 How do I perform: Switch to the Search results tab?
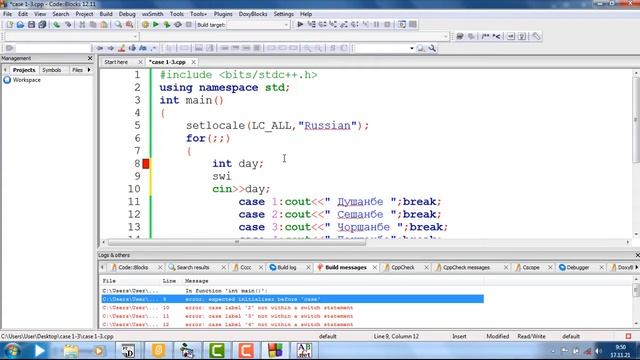193,268
